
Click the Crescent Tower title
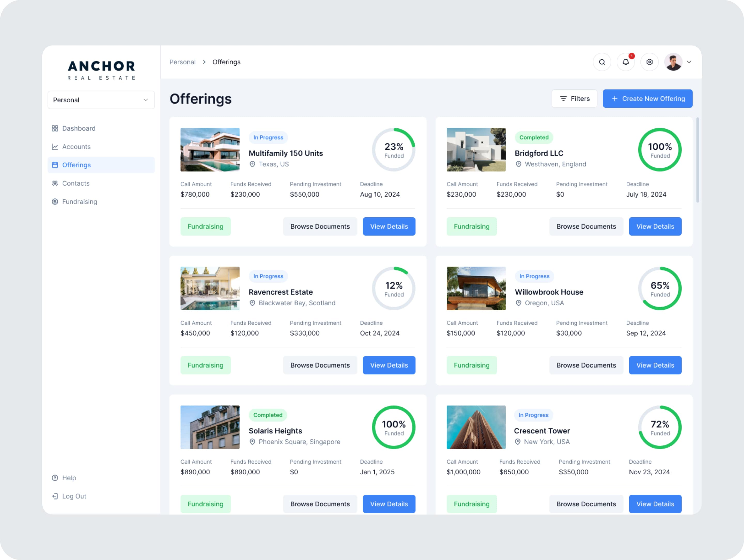click(541, 431)
